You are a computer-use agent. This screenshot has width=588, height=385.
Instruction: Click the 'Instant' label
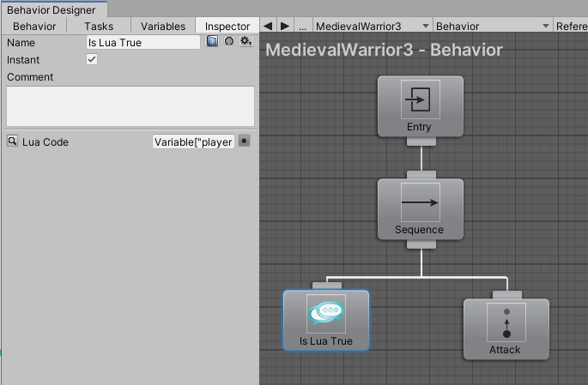[x=23, y=60]
